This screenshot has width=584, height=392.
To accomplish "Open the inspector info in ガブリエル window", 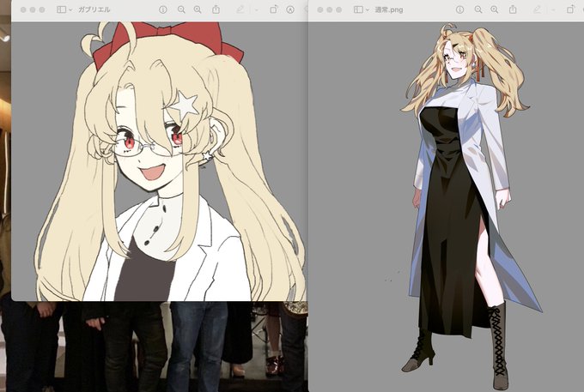I will click(x=163, y=10).
